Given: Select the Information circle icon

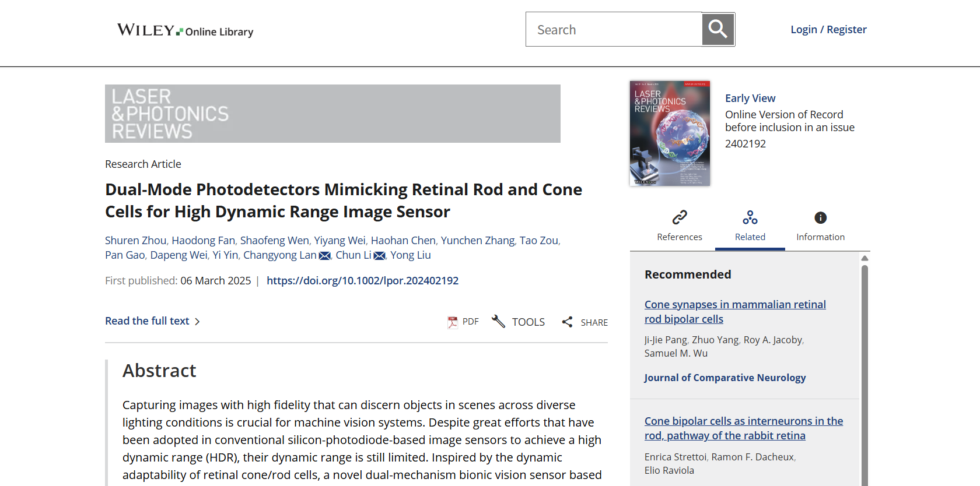Looking at the screenshot, I should [x=820, y=218].
